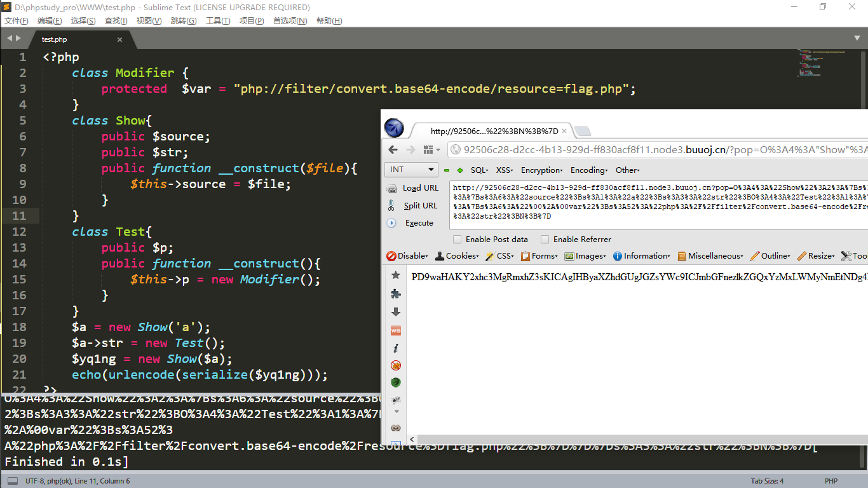Open the Forms developer toolbar menu
868x488 pixels.
coord(539,256)
